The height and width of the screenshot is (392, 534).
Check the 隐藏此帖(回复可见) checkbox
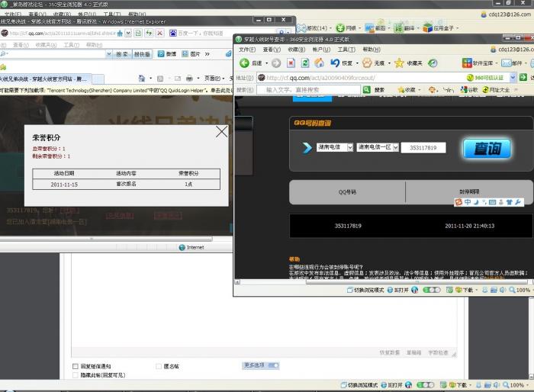pos(76,375)
